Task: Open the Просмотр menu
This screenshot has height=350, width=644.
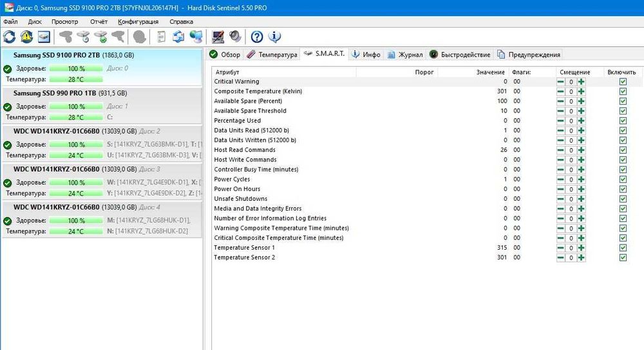Action: point(64,22)
